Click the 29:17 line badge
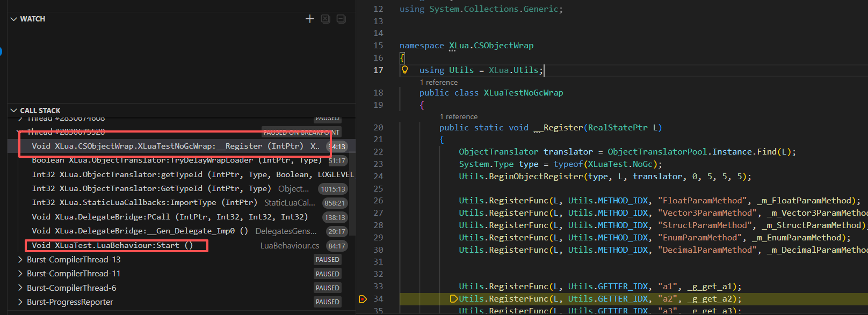 point(337,231)
